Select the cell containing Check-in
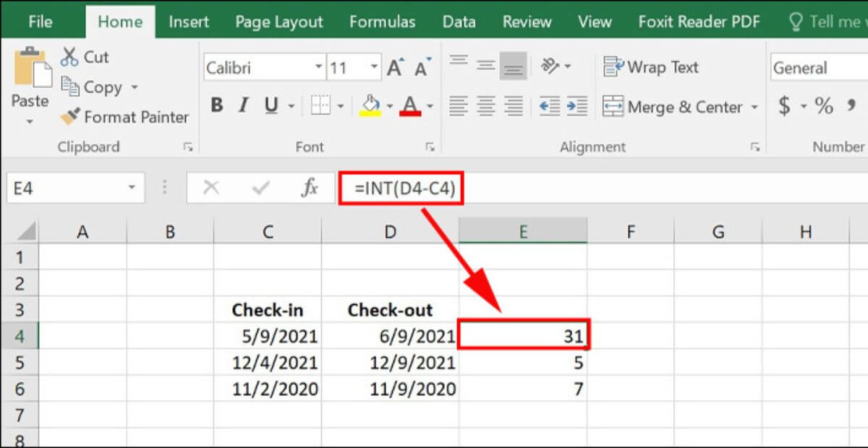This screenshot has height=448, width=868. click(x=268, y=310)
